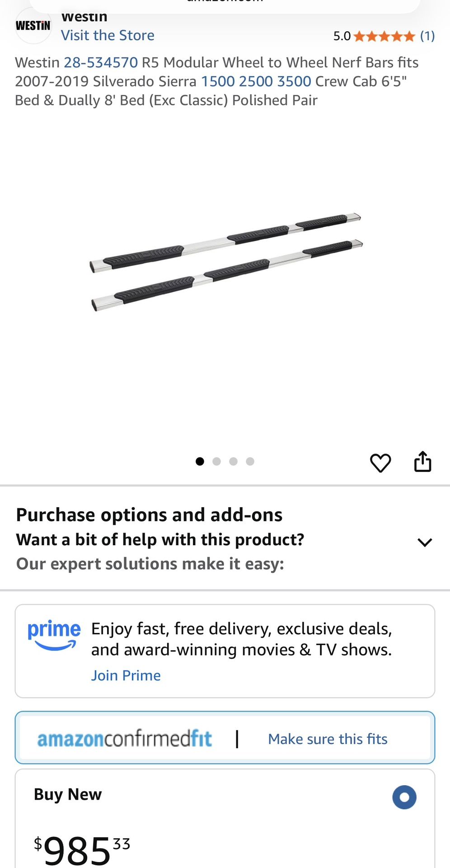Tap Make sure this fits

tap(328, 739)
